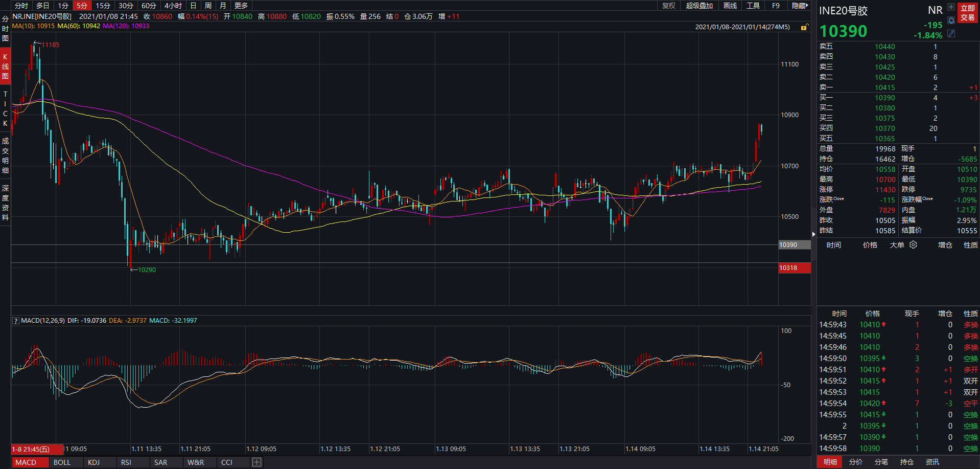This screenshot has width=980, height=469.
Task: Click the 11185 high price annotation
Action: click(x=51, y=45)
